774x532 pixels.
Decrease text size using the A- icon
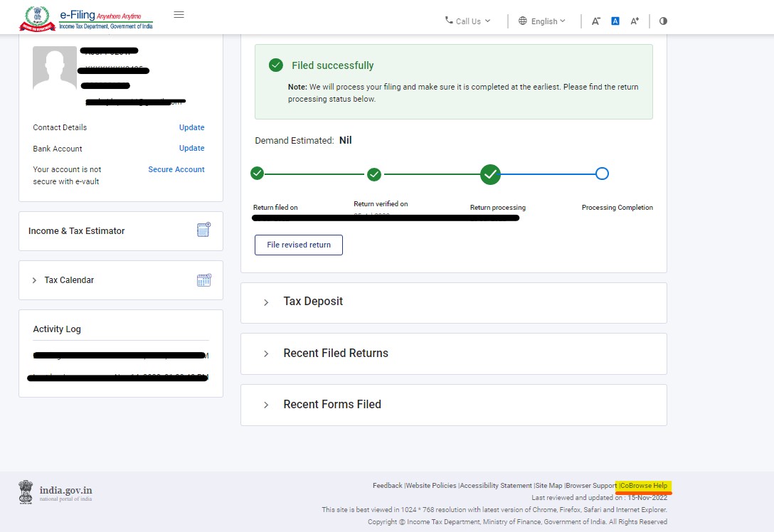(595, 21)
